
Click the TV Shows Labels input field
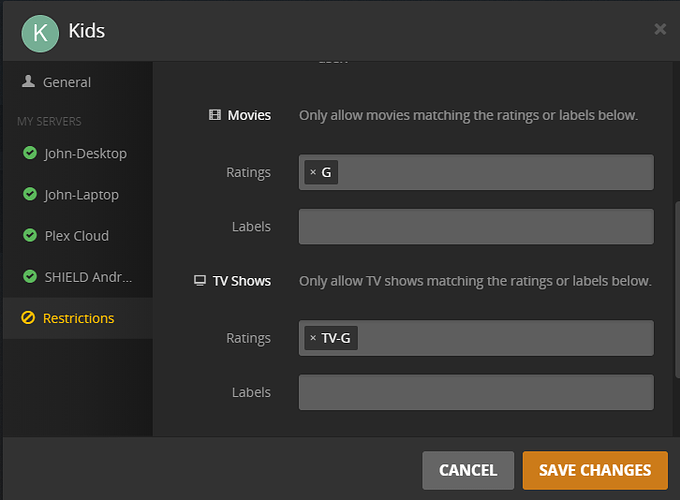476,392
